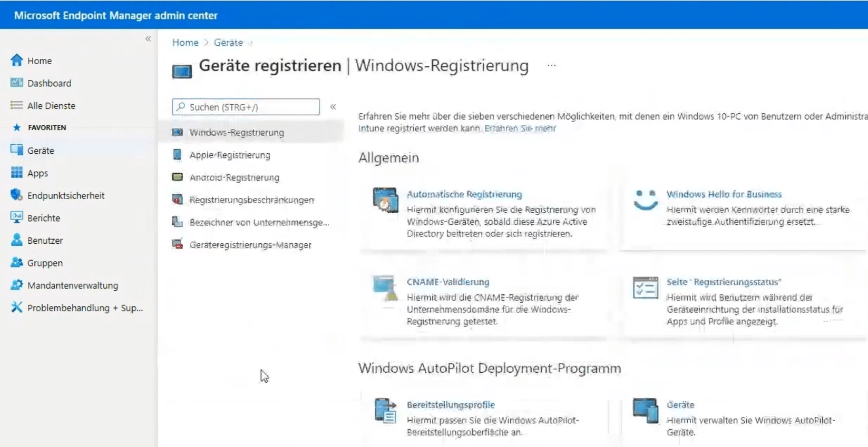Open CNAME-Validierung link

448,282
